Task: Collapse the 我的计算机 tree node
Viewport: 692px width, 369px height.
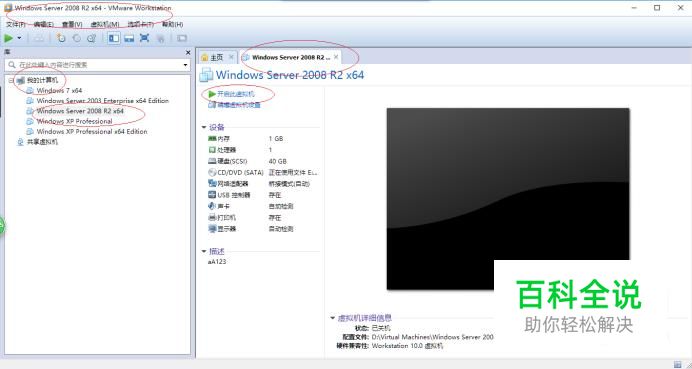Action: (x=11, y=80)
